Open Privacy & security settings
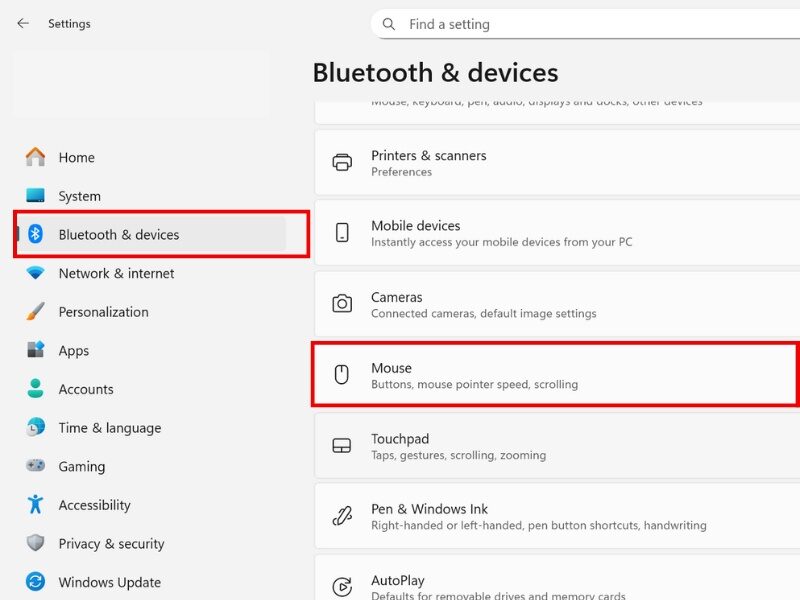This screenshot has height=600, width=800. coord(111,544)
